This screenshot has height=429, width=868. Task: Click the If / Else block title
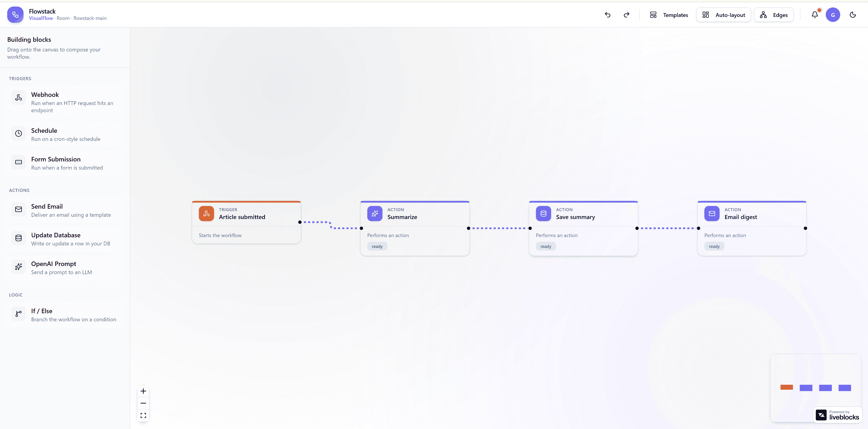click(x=42, y=311)
